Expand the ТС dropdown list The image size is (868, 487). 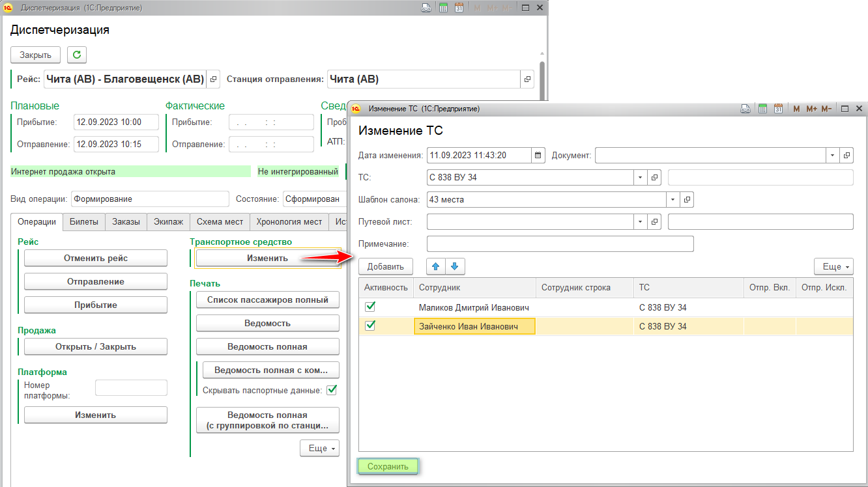pyautogui.click(x=640, y=178)
